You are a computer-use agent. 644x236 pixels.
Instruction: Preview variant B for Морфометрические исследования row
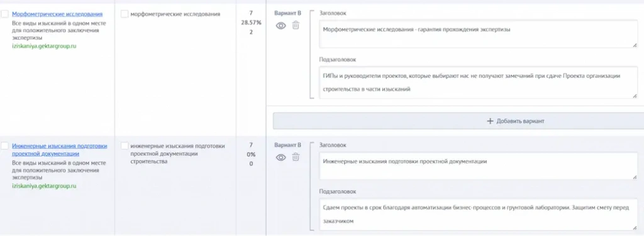point(280,25)
